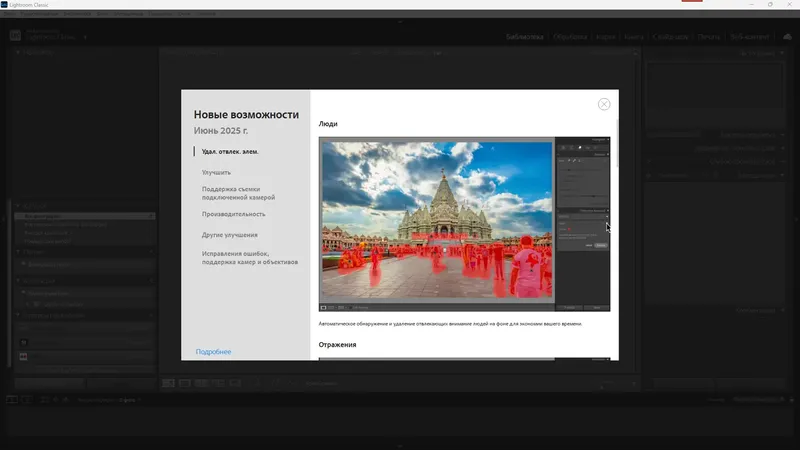Expand the Publish Services panel triangle
Screen dimensions: 800x450
(x=18, y=315)
